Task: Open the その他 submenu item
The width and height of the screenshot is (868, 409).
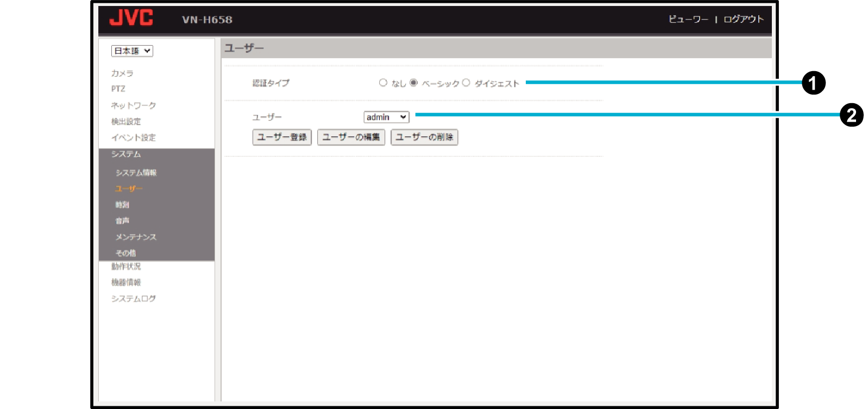Action: pyautogui.click(x=125, y=253)
